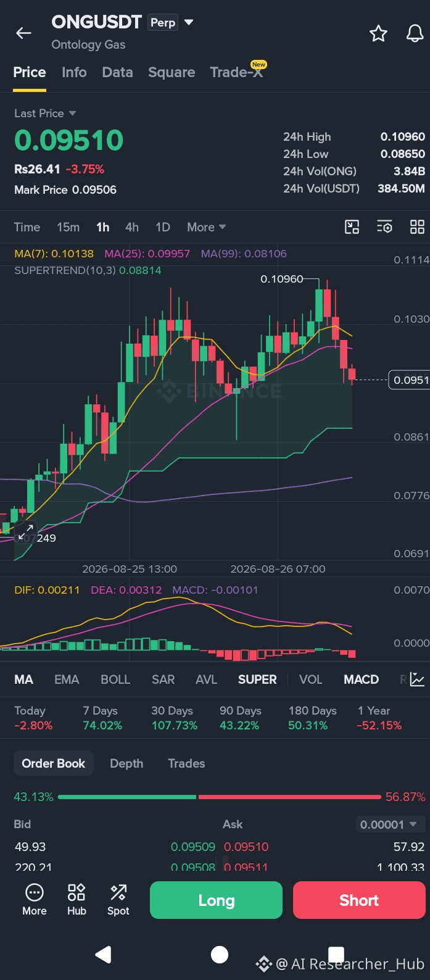This screenshot has width=430, height=980.
Task: Tap the green Long button
Action: pos(216,900)
